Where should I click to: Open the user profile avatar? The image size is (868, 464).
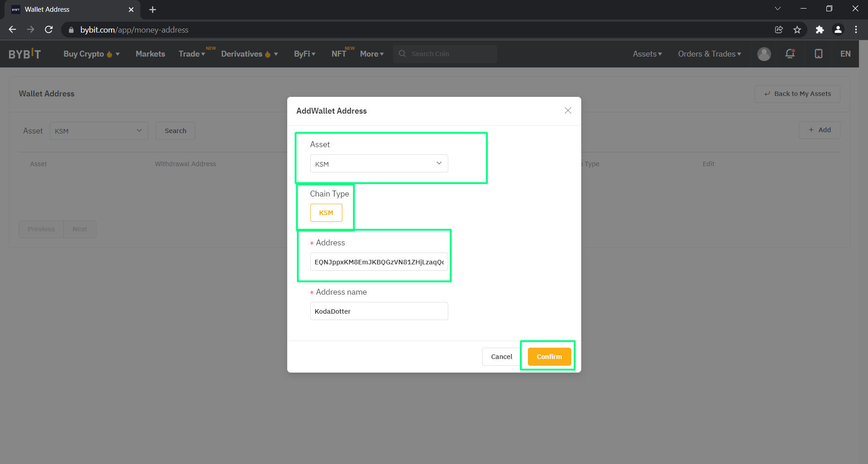[x=764, y=54]
